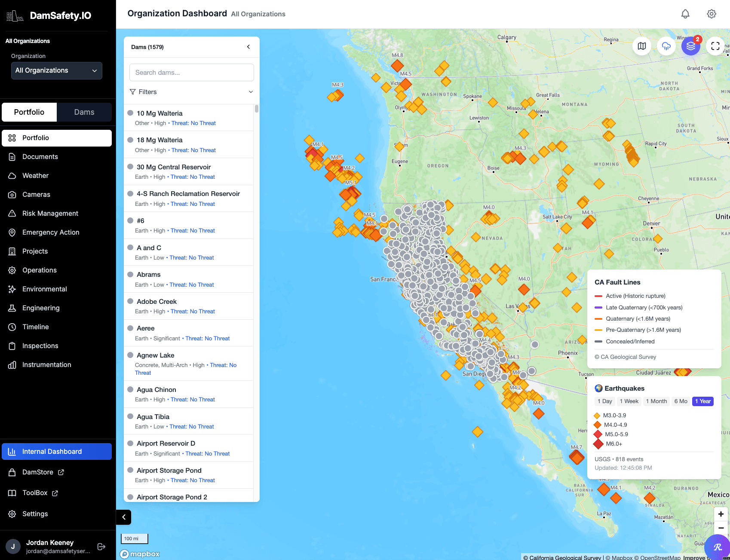The width and height of the screenshot is (730, 560).
Task: Open the DamStore external link
Action: tap(57, 472)
